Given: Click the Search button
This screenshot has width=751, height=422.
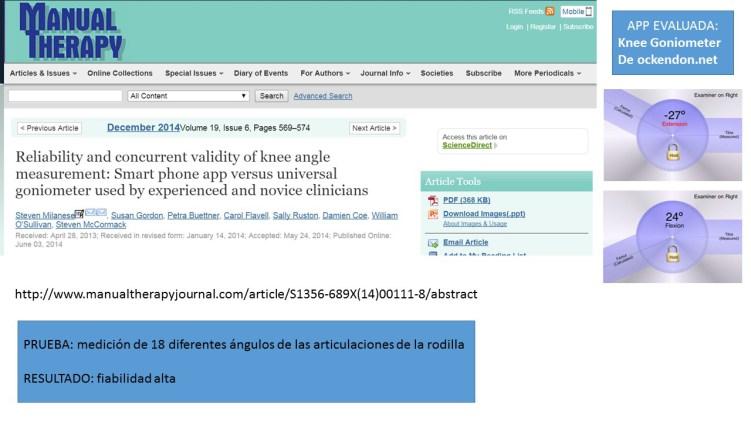Looking at the screenshot, I should point(272,96).
